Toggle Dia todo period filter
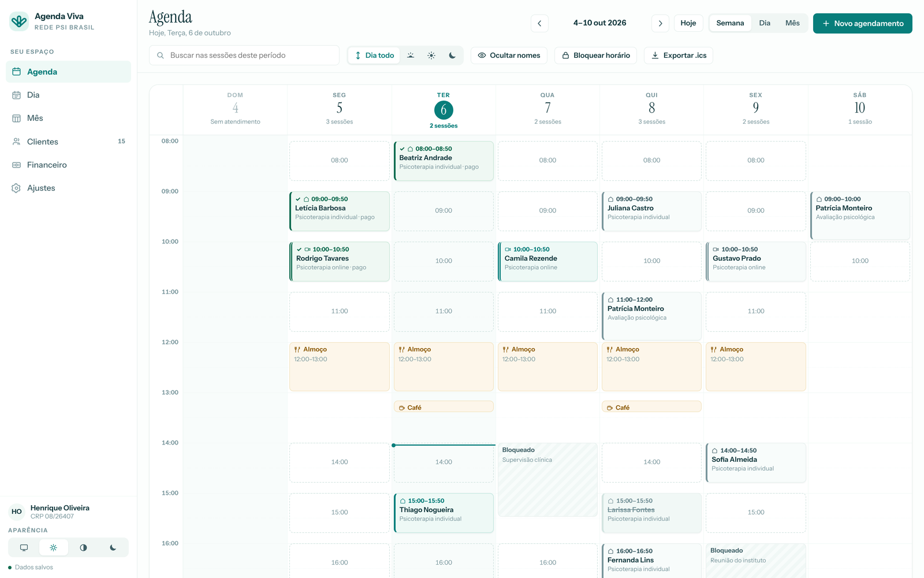Viewport: 924px width, 578px height. click(374, 55)
